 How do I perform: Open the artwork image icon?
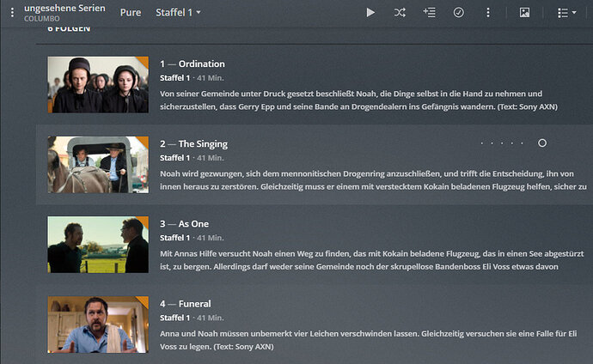click(524, 13)
